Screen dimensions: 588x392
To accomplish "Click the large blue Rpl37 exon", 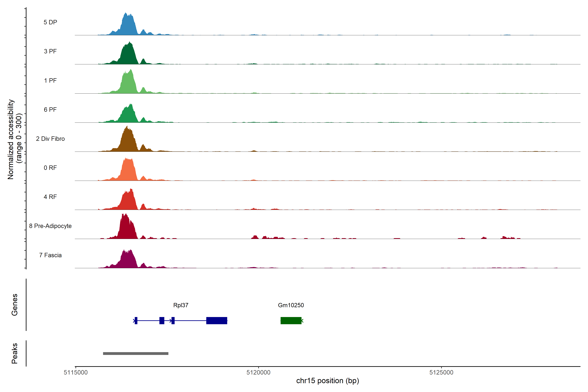I will click(217, 320).
